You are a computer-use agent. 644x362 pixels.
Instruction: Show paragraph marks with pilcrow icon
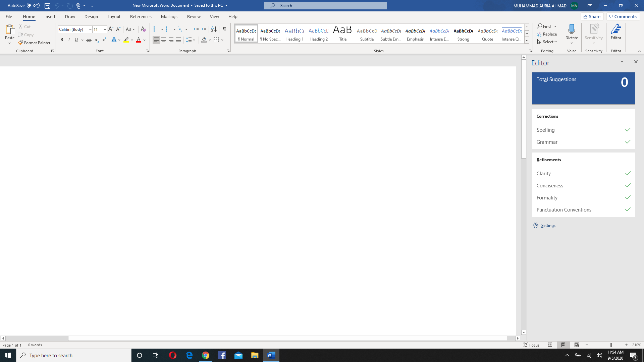point(224,29)
